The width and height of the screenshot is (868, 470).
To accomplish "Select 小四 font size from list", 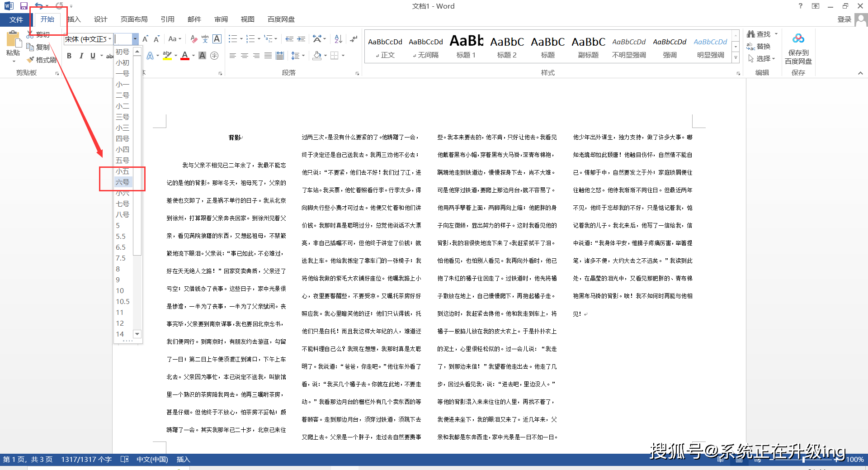I will (x=123, y=149).
